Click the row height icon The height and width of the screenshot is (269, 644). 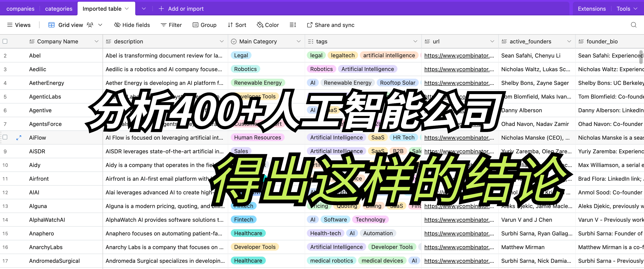(x=293, y=25)
